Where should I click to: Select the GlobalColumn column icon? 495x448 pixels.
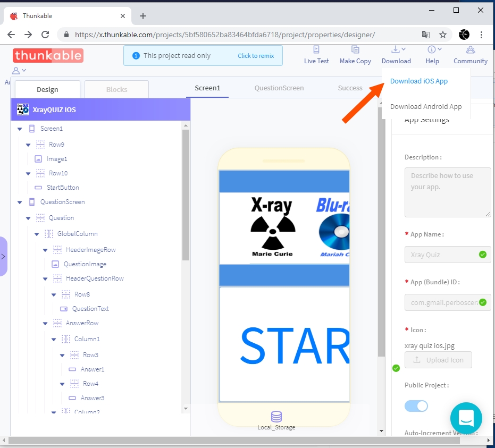[x=49, y=234]
